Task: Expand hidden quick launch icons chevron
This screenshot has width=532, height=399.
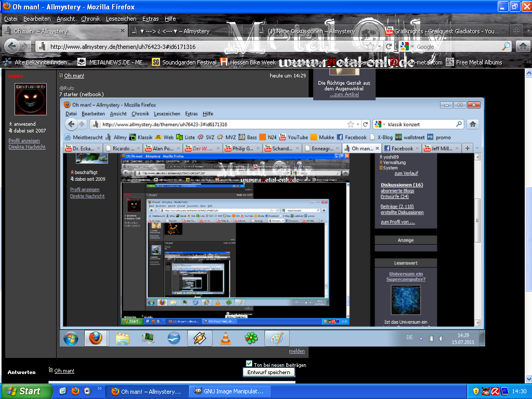Action: pos(99,389)
